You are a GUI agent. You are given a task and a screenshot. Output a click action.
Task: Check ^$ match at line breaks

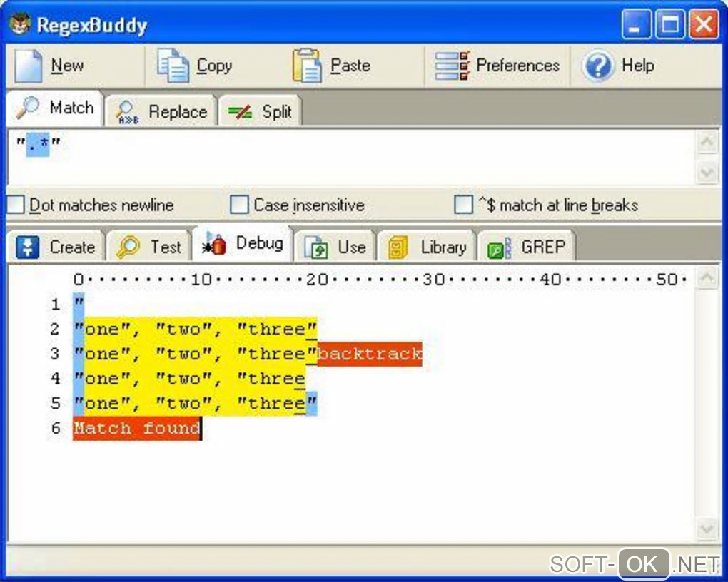[463, 205]
